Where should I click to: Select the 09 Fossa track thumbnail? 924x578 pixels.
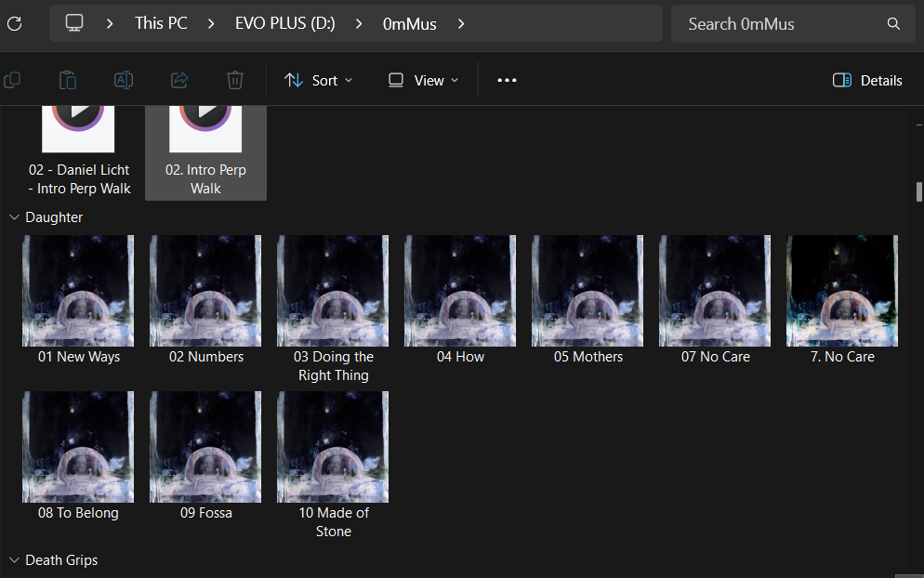205,447
